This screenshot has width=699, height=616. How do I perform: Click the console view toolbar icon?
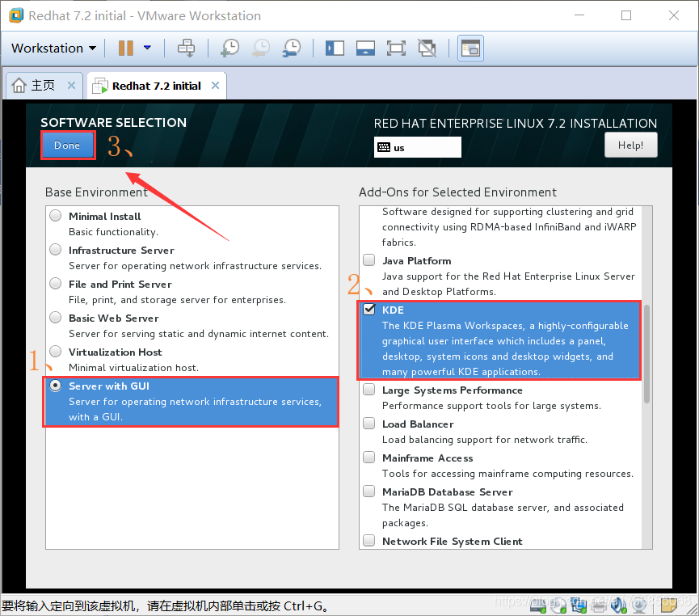point(470,48)
